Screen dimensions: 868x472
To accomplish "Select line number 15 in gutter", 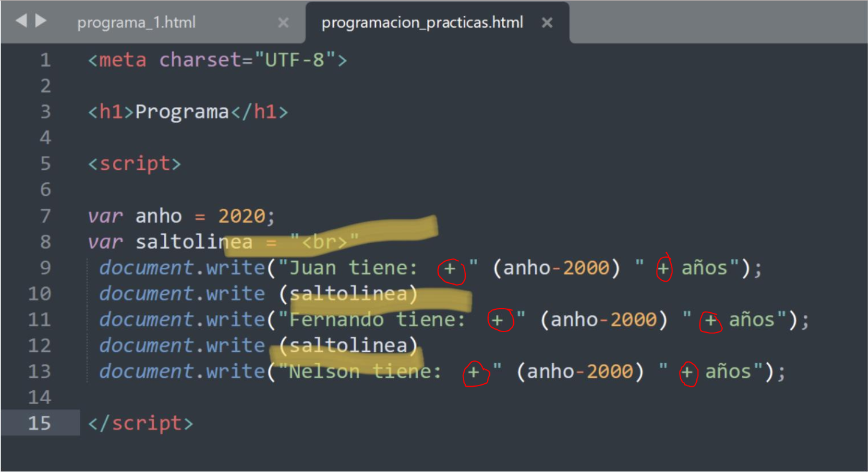I will click(x=40, y=423).
